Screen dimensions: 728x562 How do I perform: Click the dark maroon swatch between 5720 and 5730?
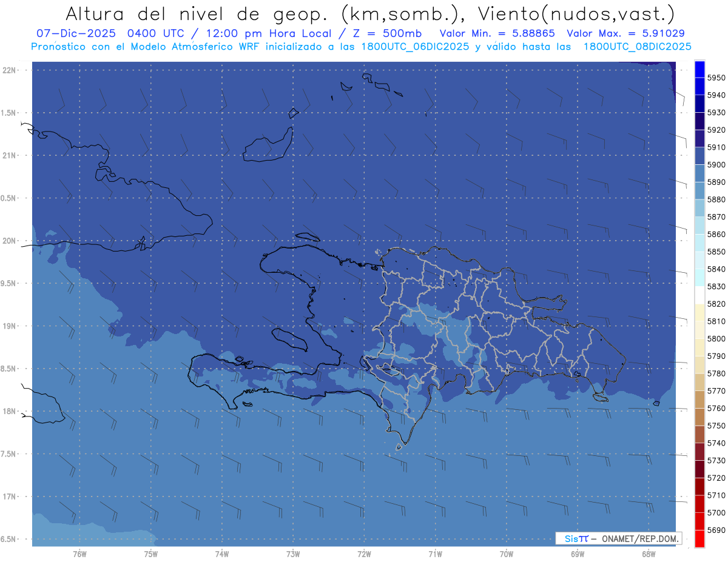699,469
